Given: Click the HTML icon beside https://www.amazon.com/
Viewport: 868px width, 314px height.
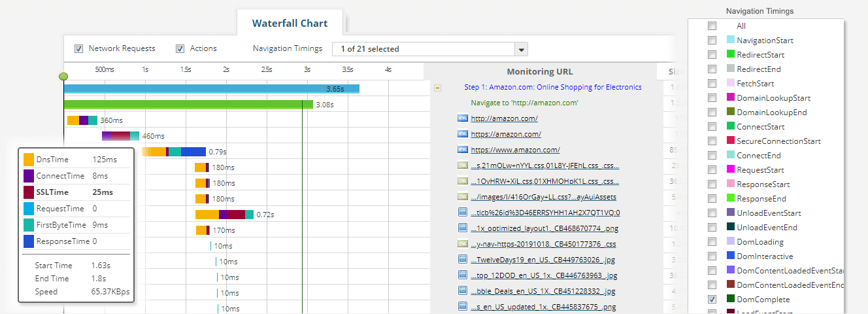Looking at the screenshot, I should pos(463,150).
